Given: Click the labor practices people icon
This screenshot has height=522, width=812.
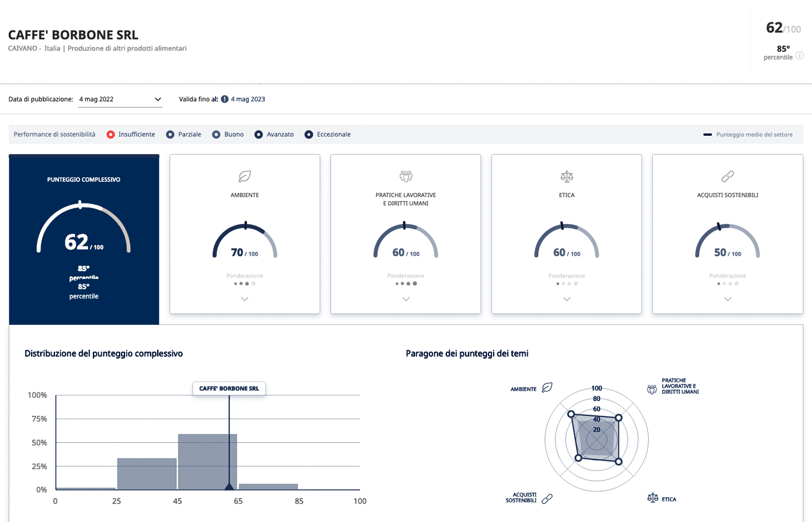Looking at the screenshot, I should click(406, 176).
